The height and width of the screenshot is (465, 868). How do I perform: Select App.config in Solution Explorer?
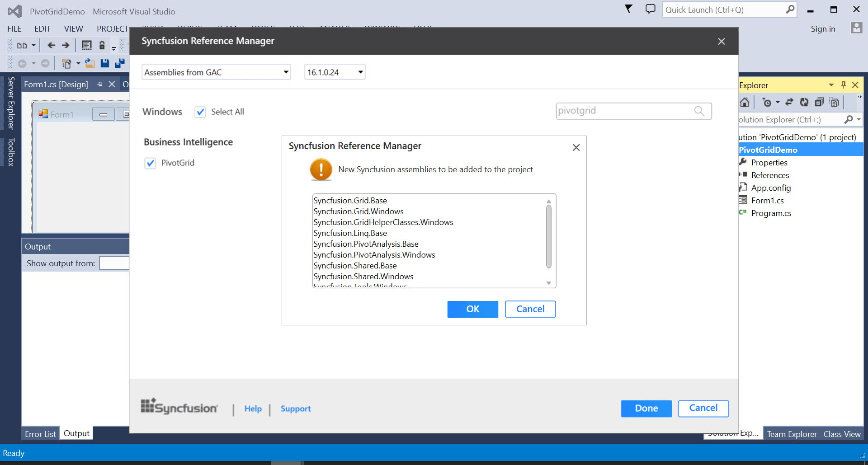(x=771, y=188)
